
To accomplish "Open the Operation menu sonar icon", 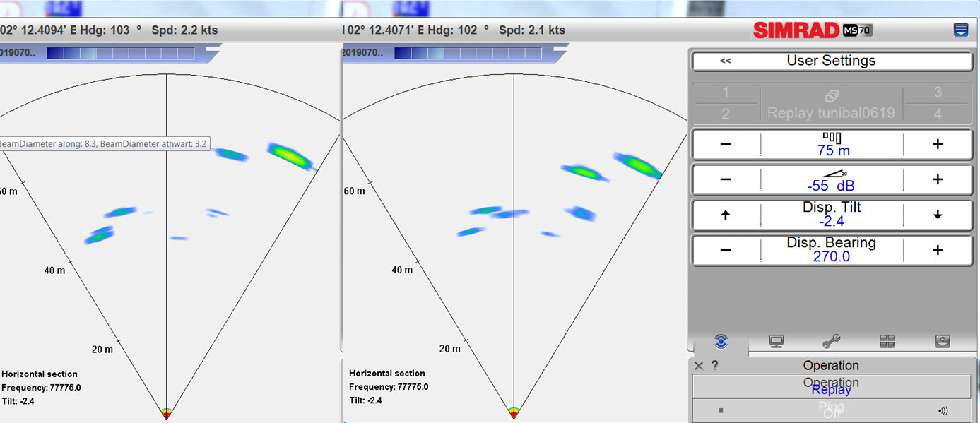I will [x=721, y=342].
